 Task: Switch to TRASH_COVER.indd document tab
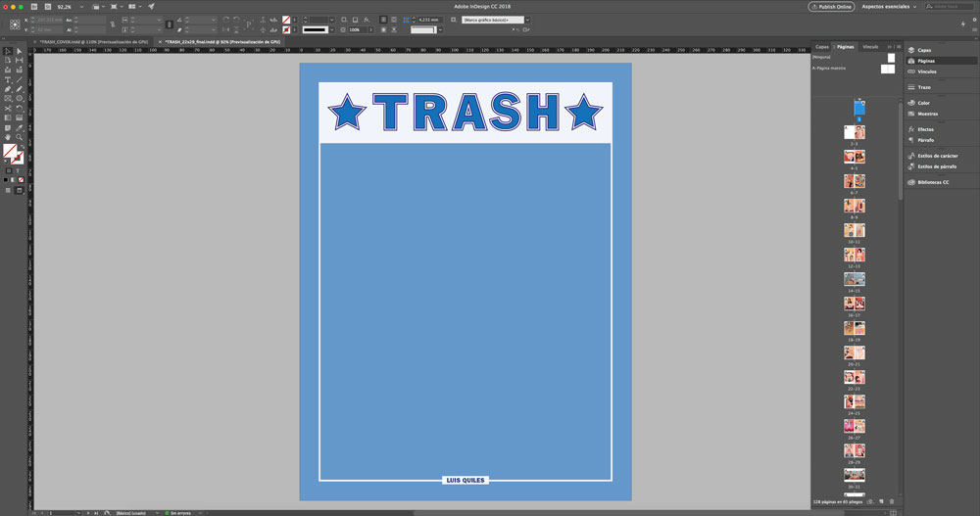[94, 41]
